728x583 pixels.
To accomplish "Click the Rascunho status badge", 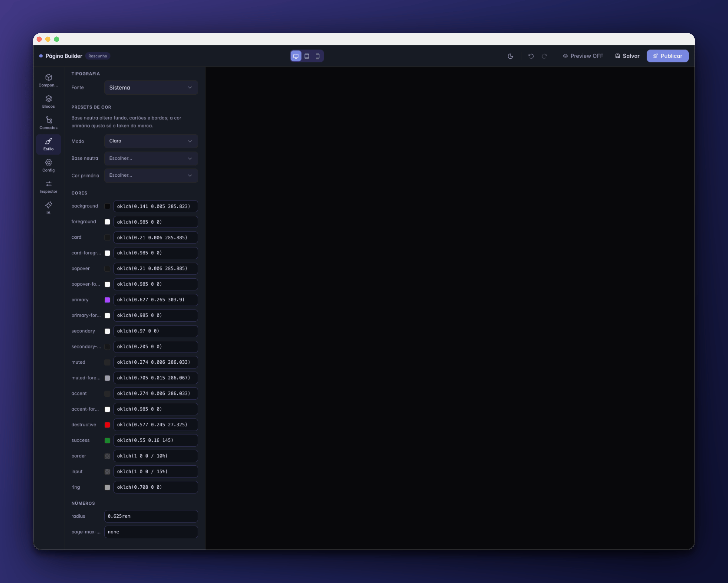I will click(x=97, y=56).
